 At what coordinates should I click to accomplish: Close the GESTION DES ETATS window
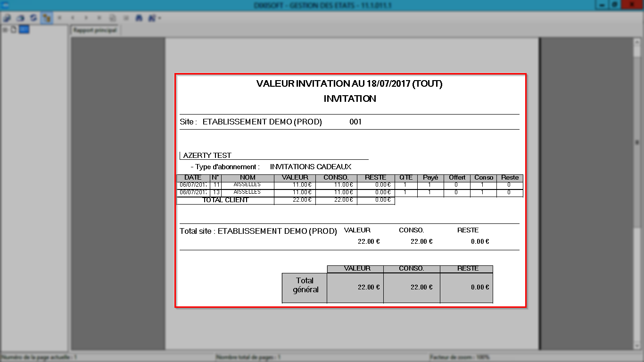[632, 5]
